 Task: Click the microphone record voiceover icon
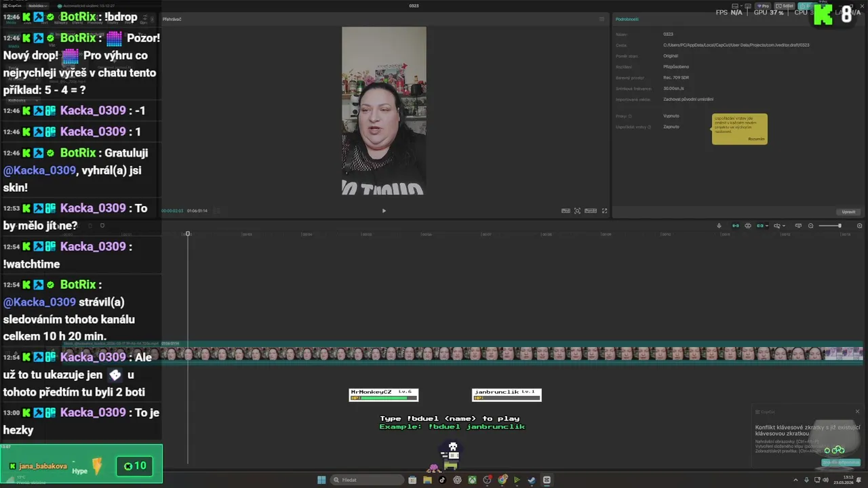point(719,226)
